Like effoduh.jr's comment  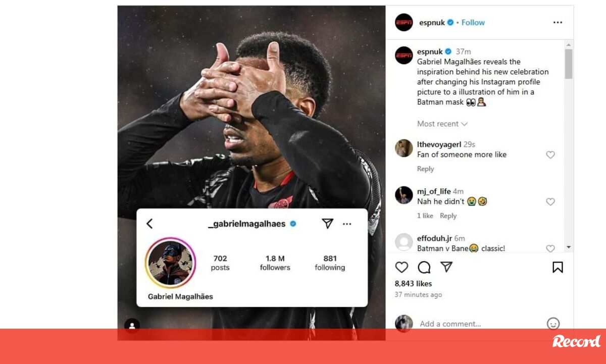click(550, 248)
